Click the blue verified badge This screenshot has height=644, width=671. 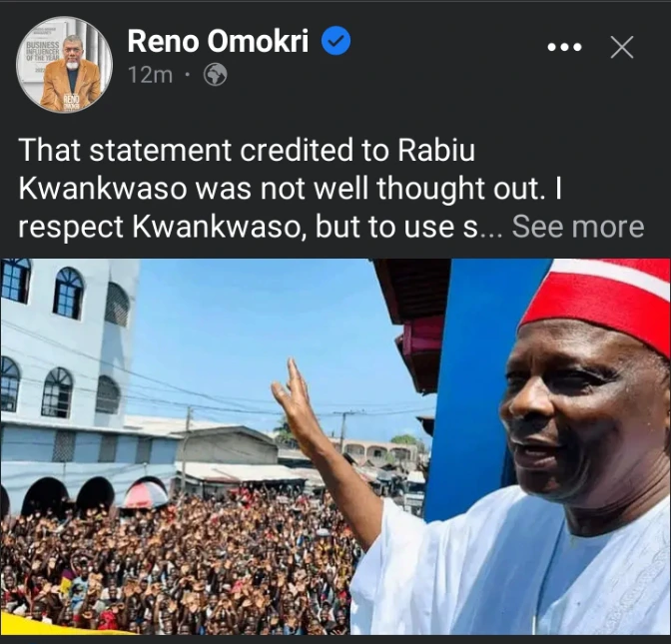tap(335, 41)
